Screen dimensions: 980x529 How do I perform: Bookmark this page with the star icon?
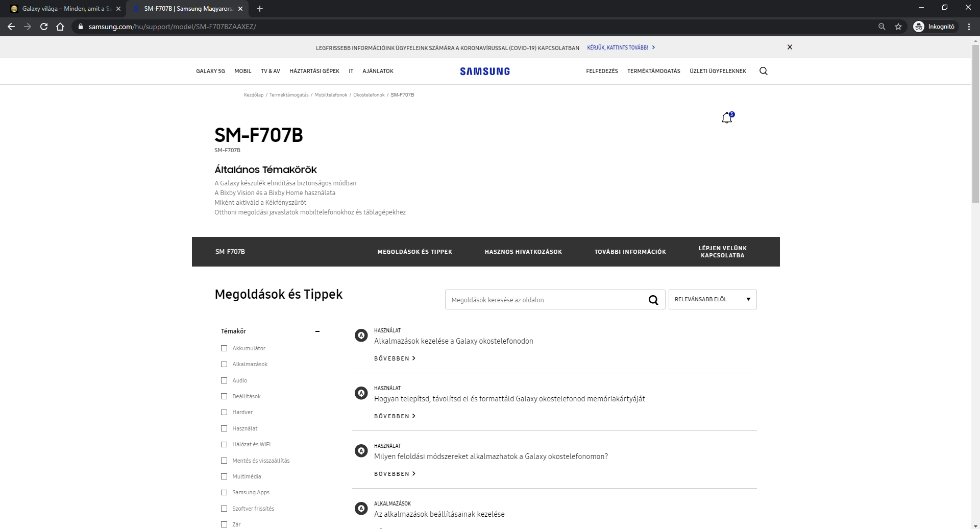click(x=898, y=27)
